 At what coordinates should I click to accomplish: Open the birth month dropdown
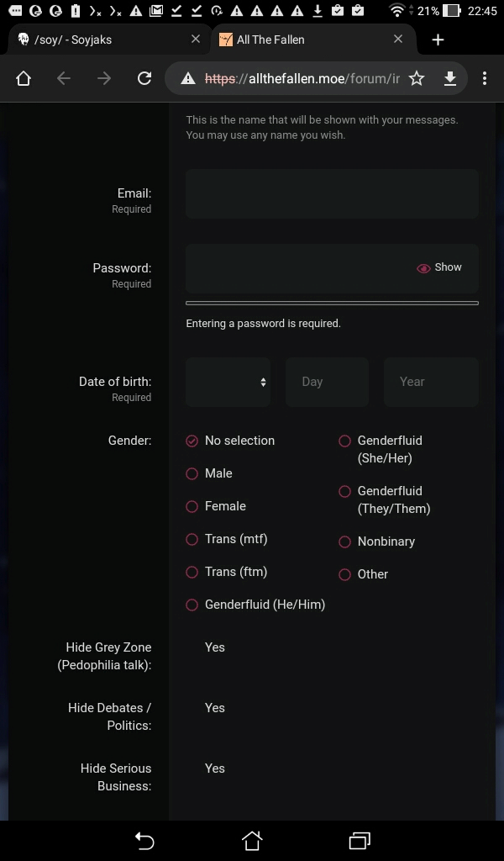pyautogui.click(x=228, y=382)
